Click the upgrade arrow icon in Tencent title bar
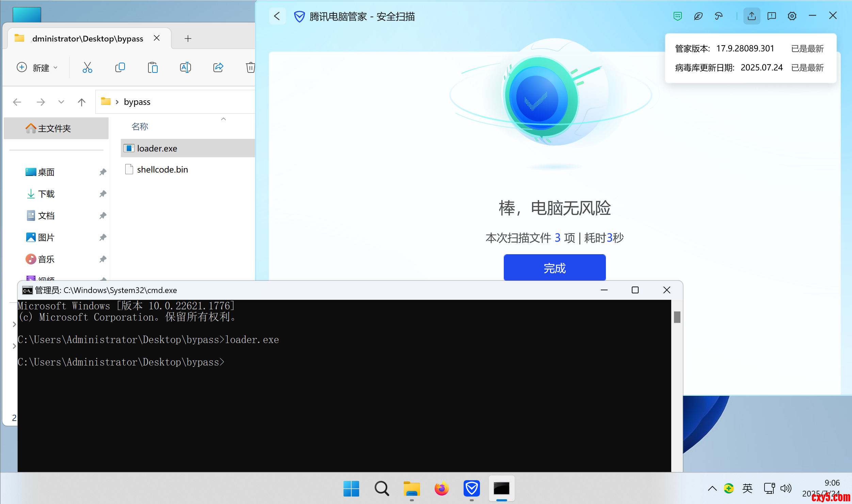This screenshot has width=852, height=504. [752, 16]
